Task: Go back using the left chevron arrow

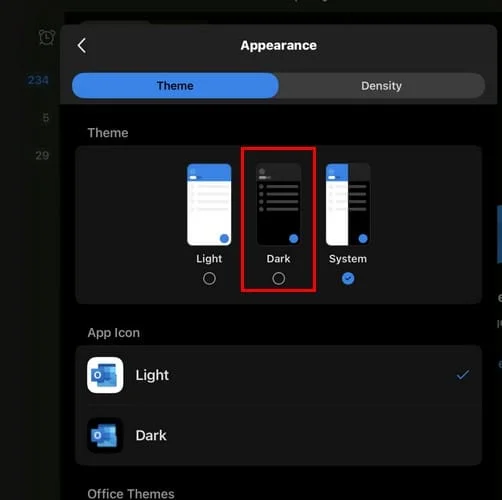Action: coord(82,46)
